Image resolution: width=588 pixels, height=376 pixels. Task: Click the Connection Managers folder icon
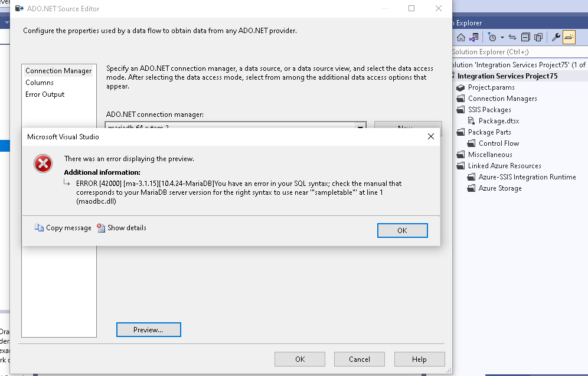pos(460,99)
